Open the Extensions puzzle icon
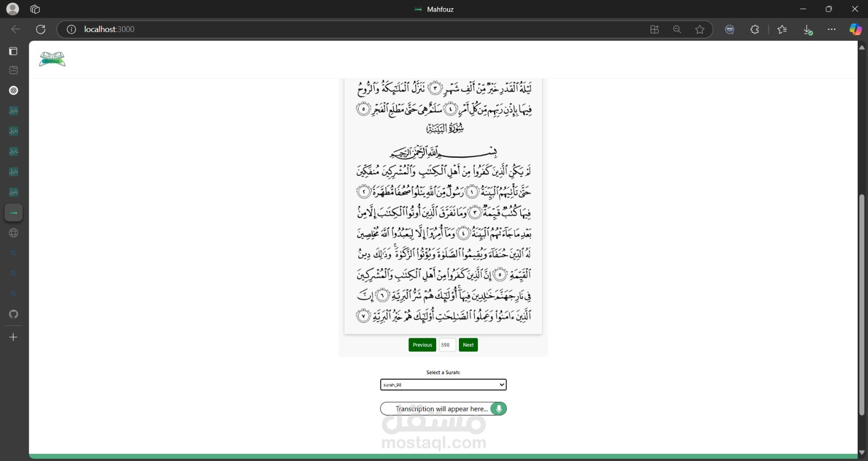 (x=755, y=29)
